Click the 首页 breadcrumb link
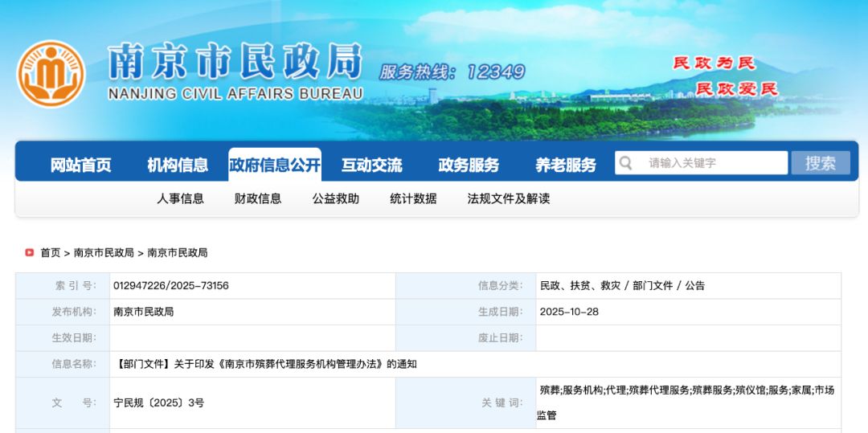The image size is (868, 433). pos(51,252)
